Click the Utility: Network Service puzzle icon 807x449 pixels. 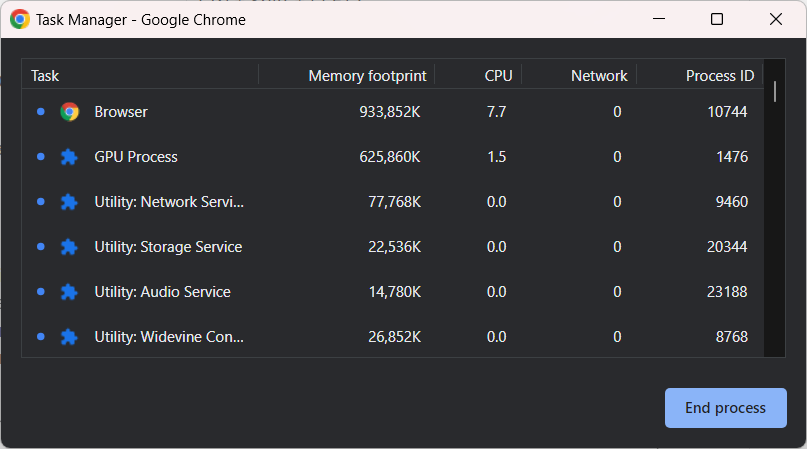(x=69, y=202)
